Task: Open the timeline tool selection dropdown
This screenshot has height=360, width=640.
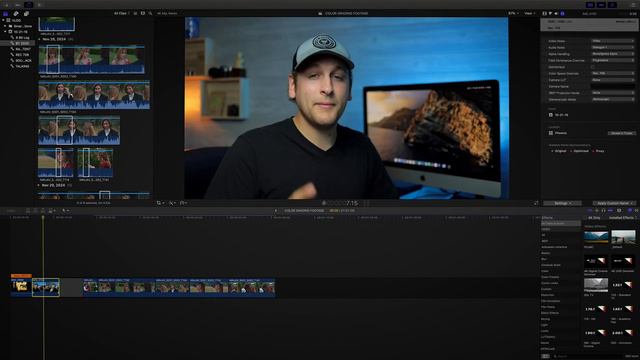Action: tap(65, 211)
